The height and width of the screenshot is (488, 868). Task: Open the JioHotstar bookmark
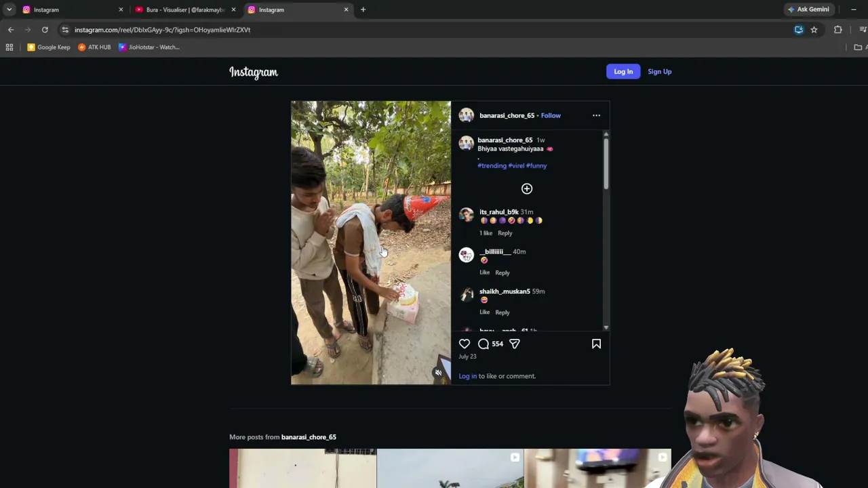[x=149, y=47]
